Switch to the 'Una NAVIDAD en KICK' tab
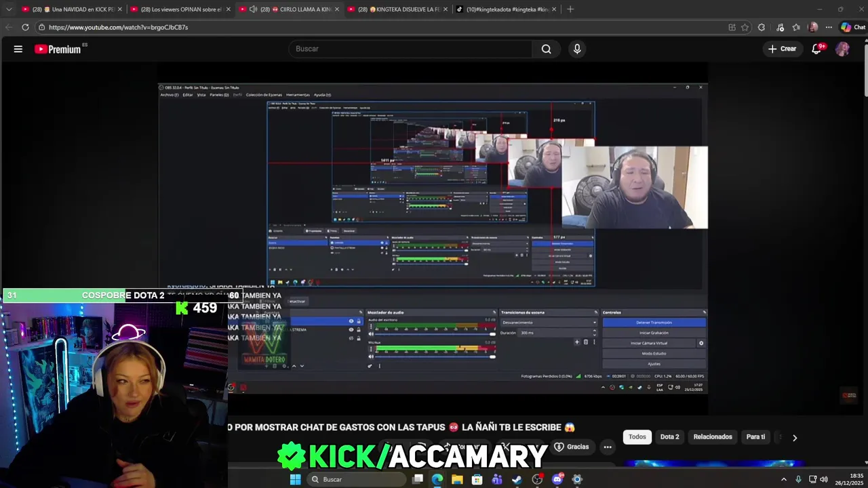Viewport: 868px width, 488px height. point(72,9)
